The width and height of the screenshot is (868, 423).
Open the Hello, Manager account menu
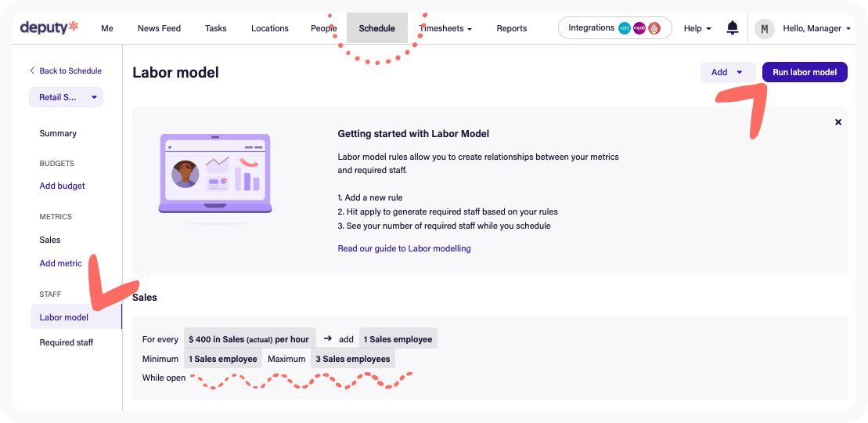tap(816, 28)
